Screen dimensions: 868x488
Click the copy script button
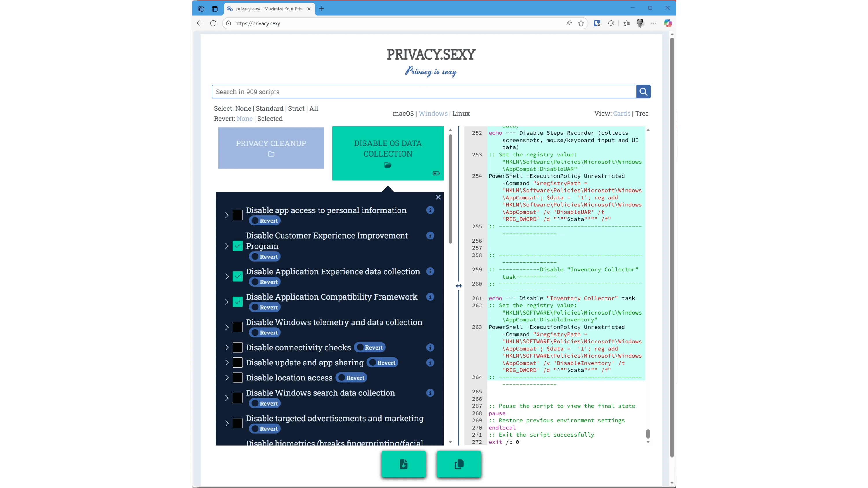pyautogui.click(x=459, y=464)
